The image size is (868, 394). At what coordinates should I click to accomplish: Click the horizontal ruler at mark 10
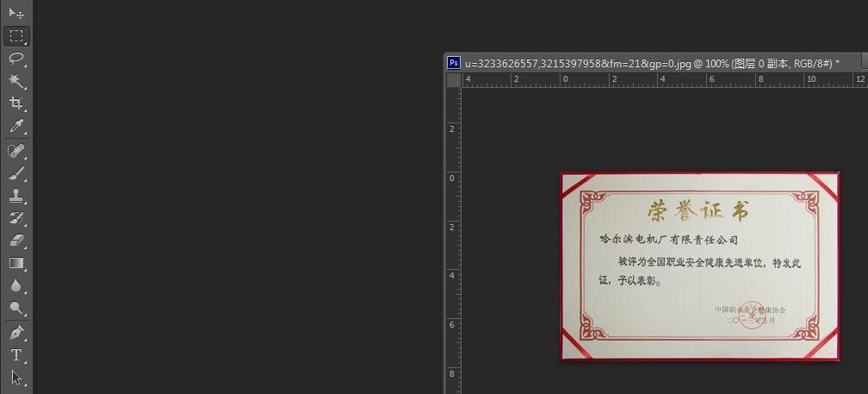[811, 79]
